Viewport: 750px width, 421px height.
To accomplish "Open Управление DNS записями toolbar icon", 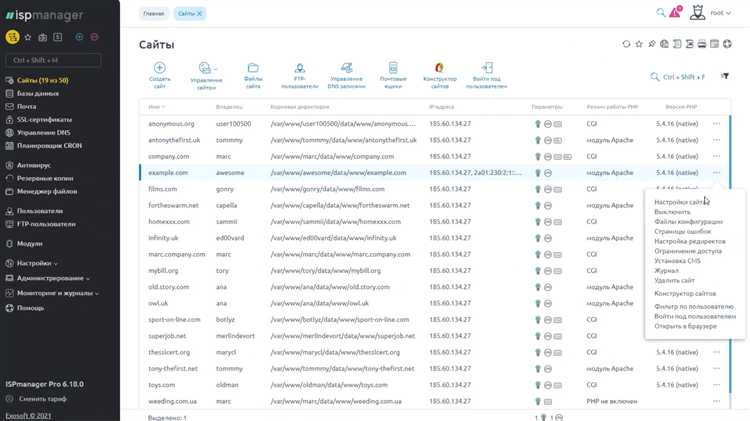I will click(346, 67).
